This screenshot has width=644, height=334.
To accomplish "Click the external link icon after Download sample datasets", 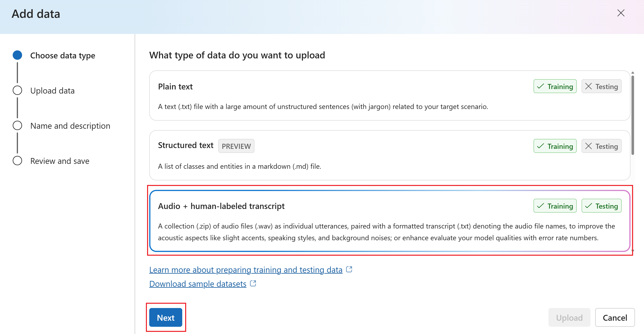I will coord(253,284).
